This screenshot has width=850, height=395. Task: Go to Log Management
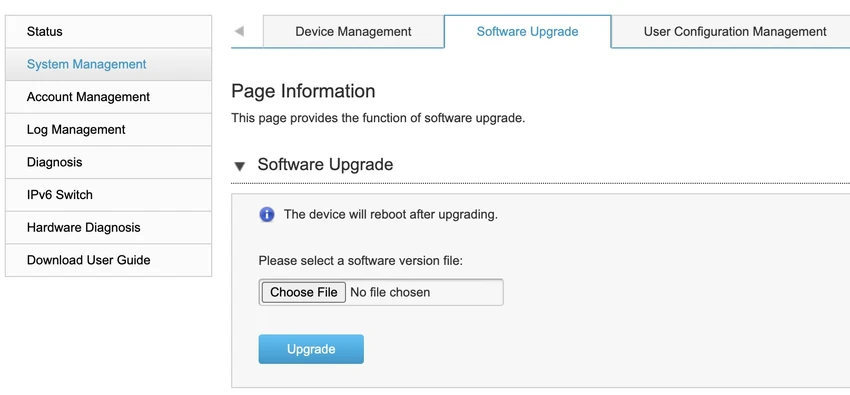coord(108,129)
